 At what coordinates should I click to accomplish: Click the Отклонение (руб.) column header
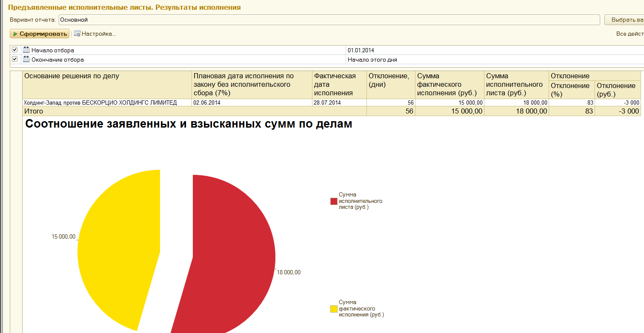618,90
